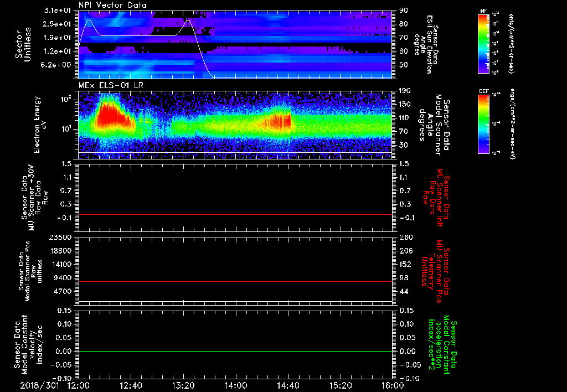
Task: Click the "13:20" time tick label
Action: click(183, 385)
